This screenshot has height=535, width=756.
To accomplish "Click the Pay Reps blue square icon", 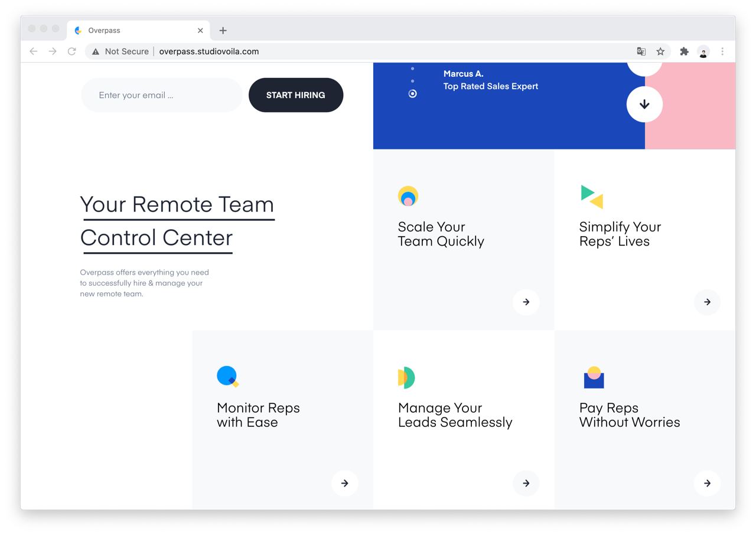I will click(x=594, y=377).
